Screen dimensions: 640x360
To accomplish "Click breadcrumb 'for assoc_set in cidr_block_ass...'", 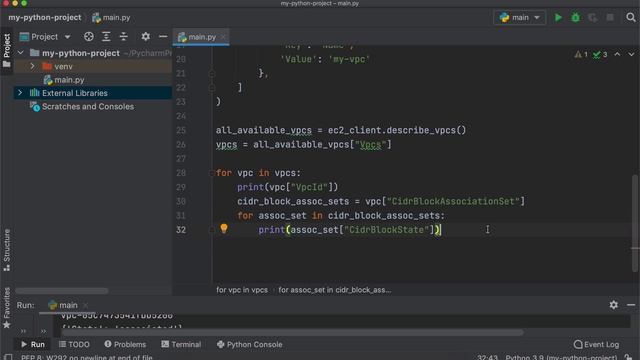I will 335,290.
